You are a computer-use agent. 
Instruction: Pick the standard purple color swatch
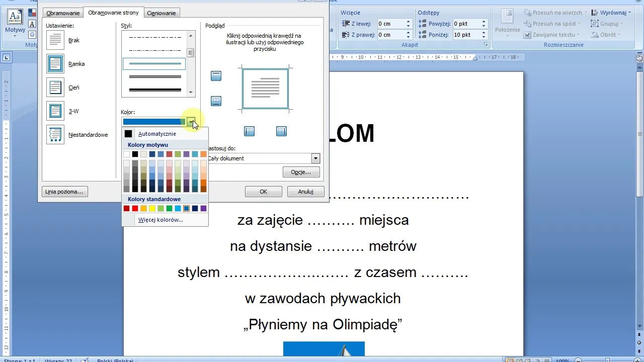[204, 208]
